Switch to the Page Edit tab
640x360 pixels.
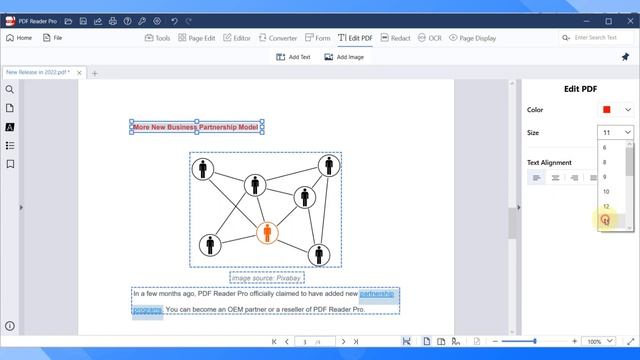point(196,38)
